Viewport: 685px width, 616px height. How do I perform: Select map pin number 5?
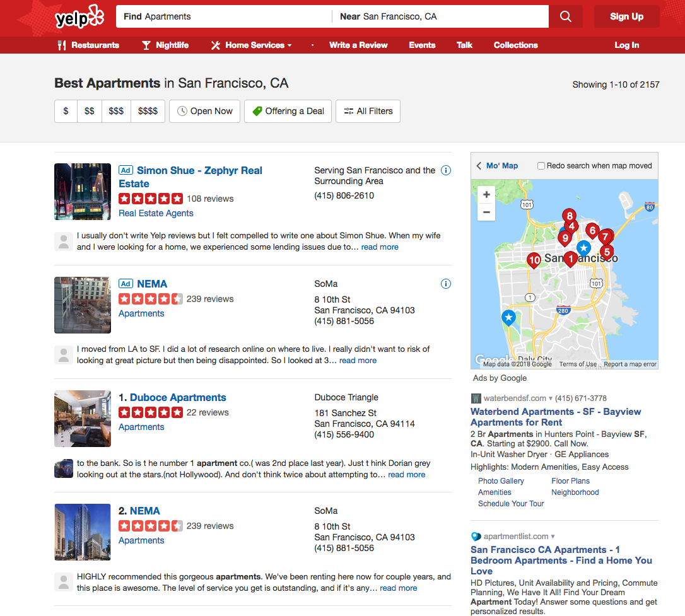[607, 252]
